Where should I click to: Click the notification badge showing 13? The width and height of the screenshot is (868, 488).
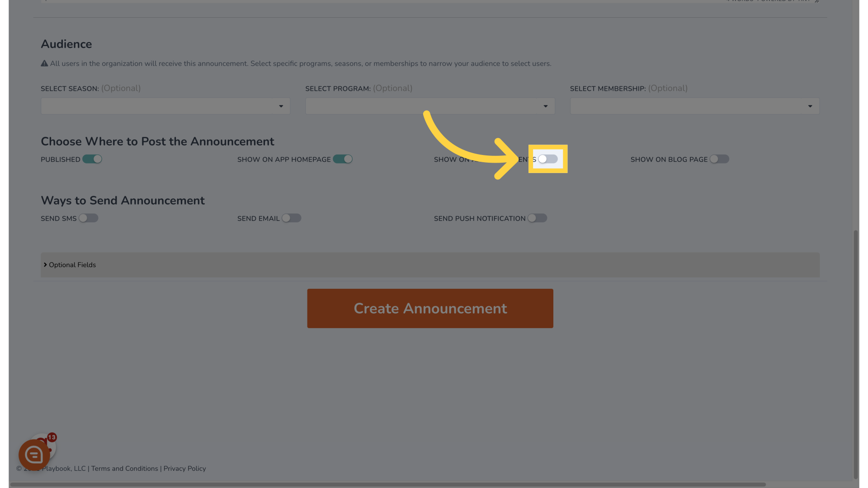[x=52, y=437]
